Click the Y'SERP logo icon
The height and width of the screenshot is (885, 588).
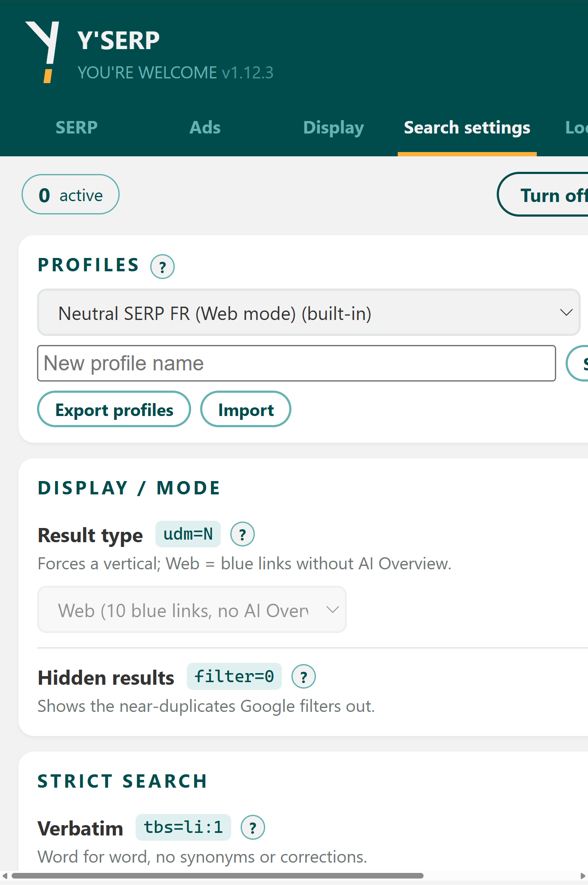(x=42, y=52)
